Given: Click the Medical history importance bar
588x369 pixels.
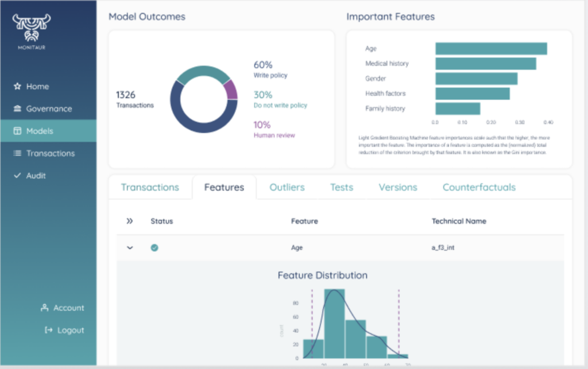Looking at the screenshot, I should pos(486,64).
